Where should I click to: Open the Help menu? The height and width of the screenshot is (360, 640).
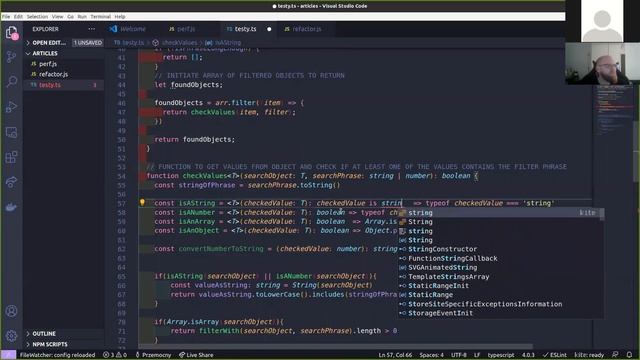coord(120,17)
